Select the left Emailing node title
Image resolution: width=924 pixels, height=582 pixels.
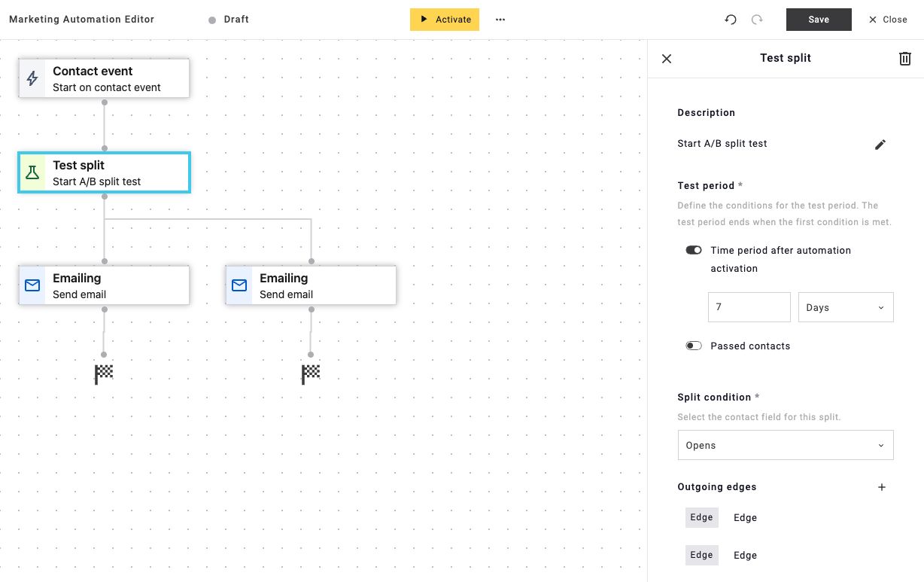(x=77, y=278)
